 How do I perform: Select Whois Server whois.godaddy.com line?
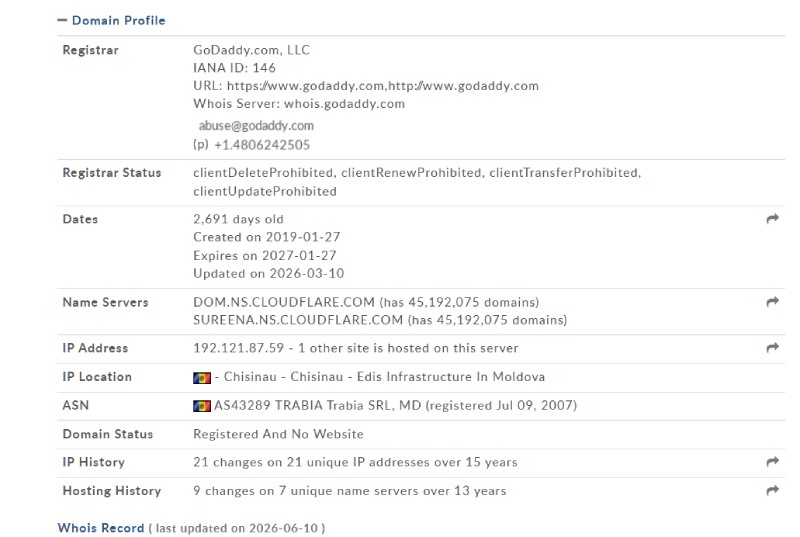(x=299, y=104)
